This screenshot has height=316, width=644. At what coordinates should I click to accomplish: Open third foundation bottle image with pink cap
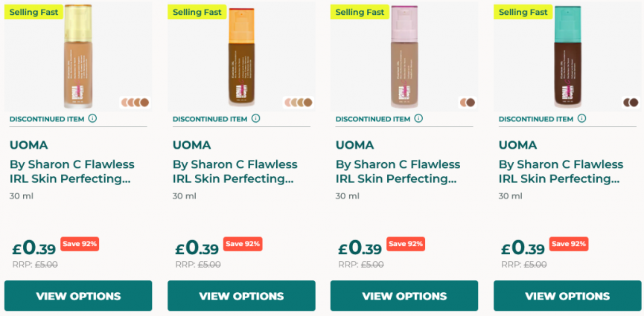(404, 56)
